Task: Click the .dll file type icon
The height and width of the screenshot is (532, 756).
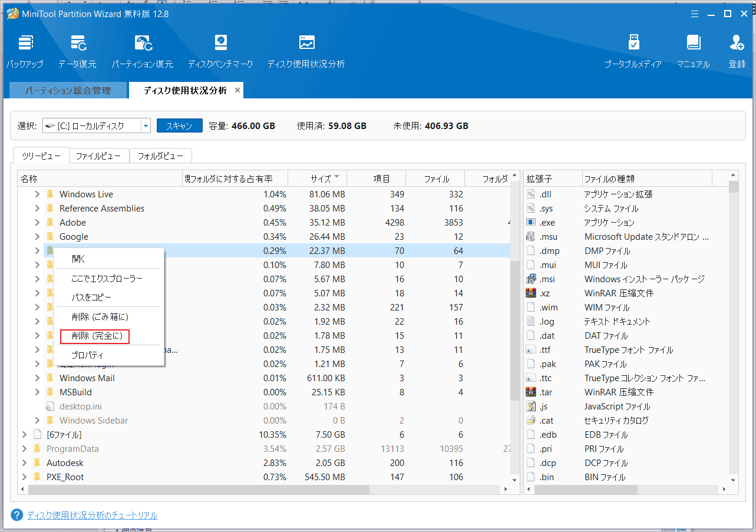Action: [531, 194]
